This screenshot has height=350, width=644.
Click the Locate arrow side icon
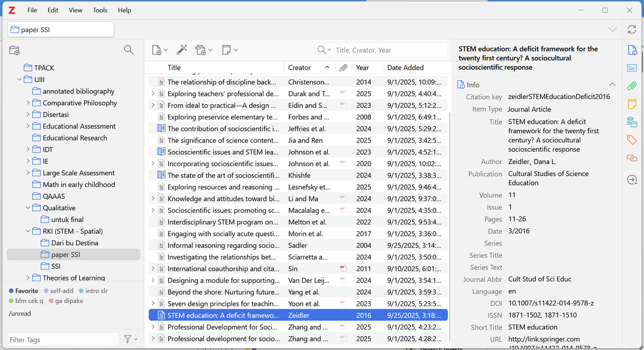click(632, 180)
